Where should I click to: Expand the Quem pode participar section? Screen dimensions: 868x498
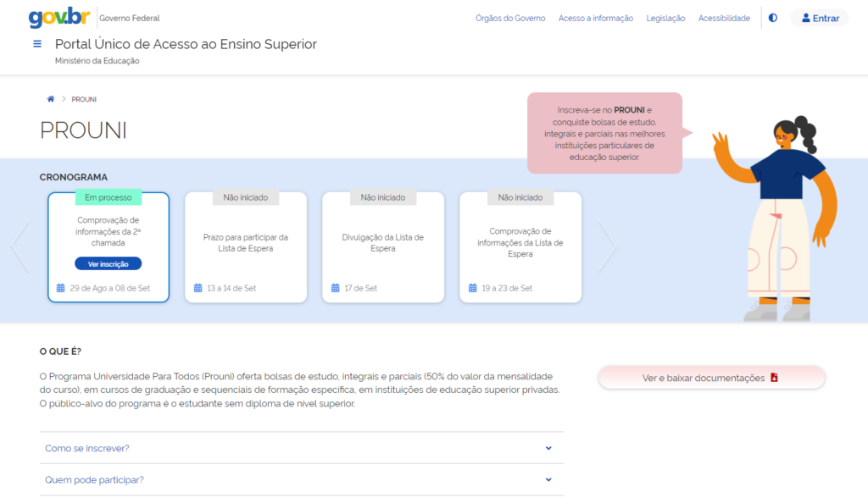coord(301,479)
